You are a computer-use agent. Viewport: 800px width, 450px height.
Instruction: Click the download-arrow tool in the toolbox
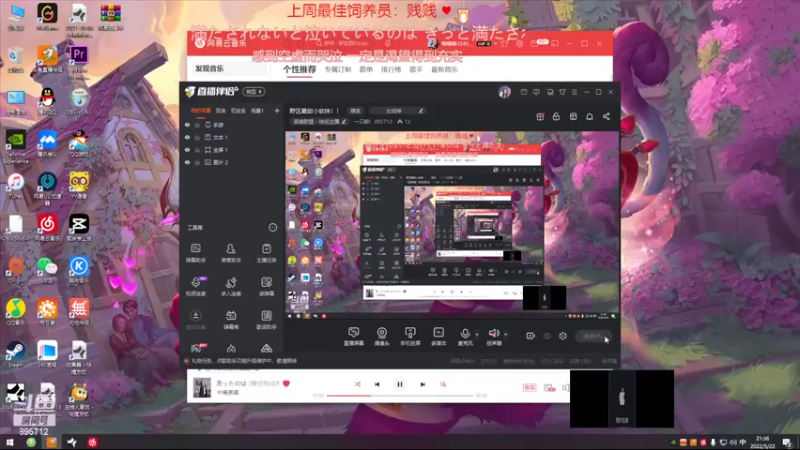coord(195,320)
